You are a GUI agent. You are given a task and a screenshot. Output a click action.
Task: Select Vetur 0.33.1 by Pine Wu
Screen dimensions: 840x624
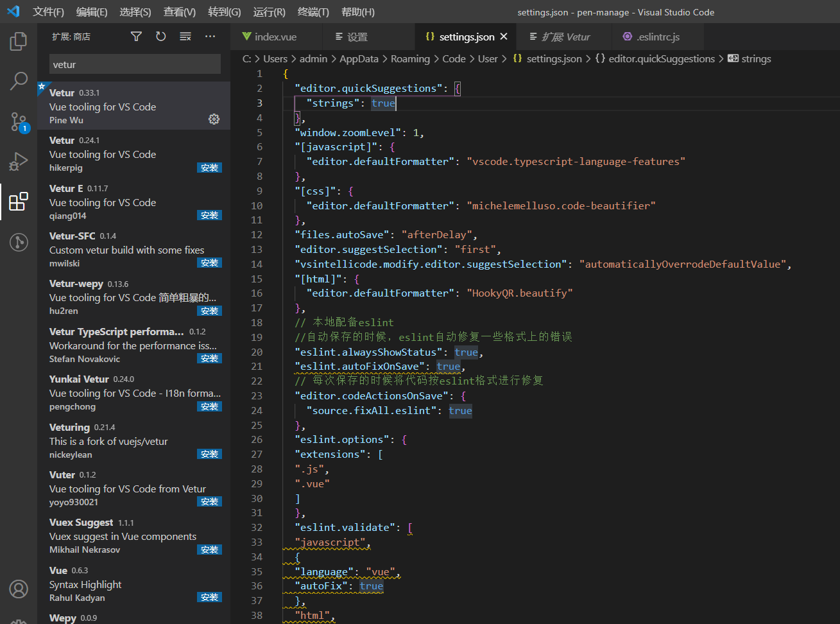[133, 106]
